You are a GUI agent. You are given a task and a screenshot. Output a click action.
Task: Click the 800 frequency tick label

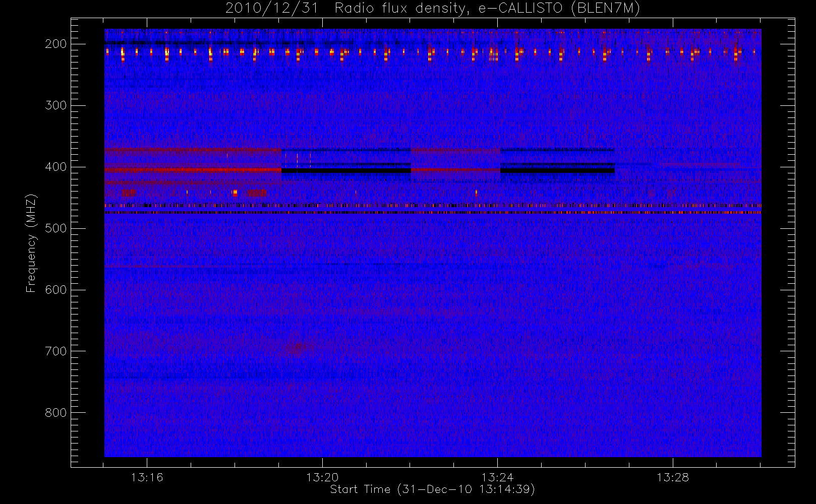coord(55,413)
